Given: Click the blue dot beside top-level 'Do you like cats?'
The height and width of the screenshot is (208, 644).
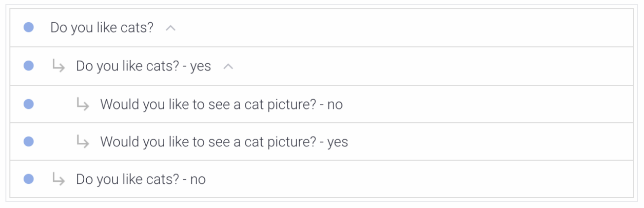Looking at the screenshot, I should point(29,28).
